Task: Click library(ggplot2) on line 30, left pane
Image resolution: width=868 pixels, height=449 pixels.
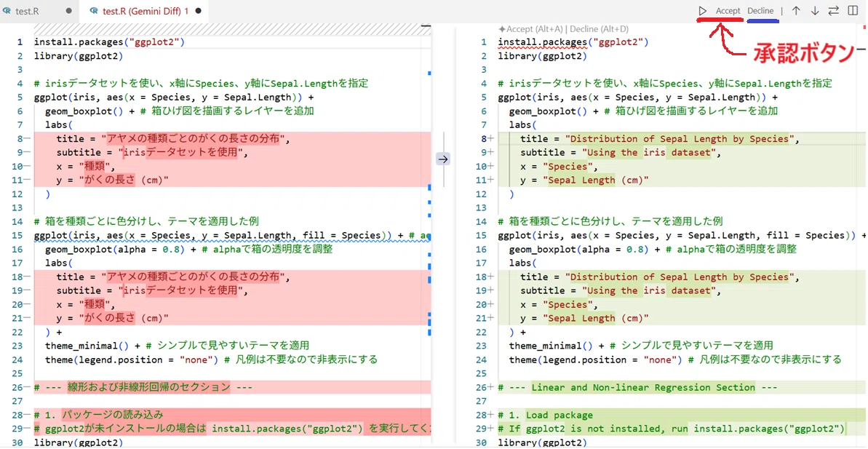Action: pyautogui.click(x=78, y=442)
